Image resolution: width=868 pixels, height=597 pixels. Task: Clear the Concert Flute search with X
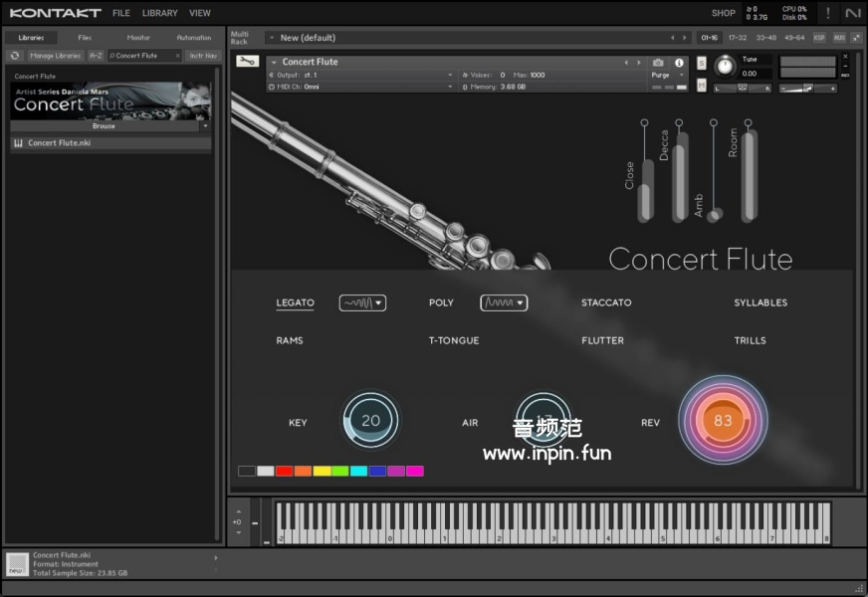pyautogui.click(x=177, y=56)
